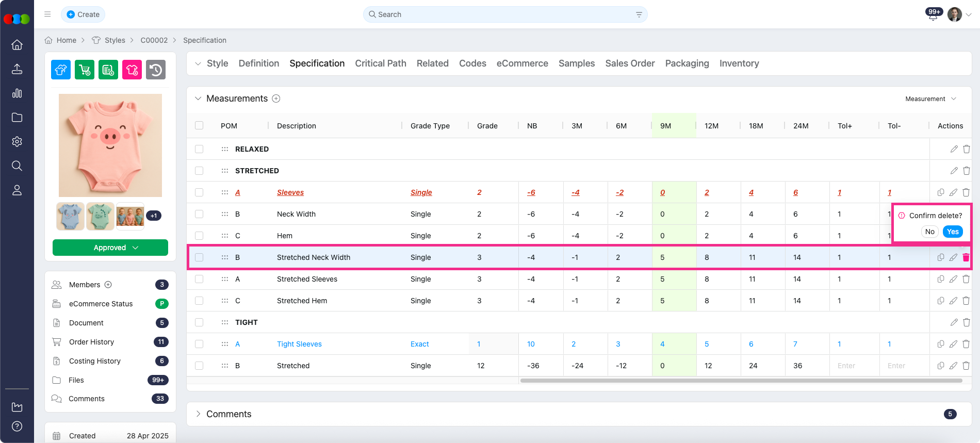Click No to cancel the delete
The width and height of the screenshot is (980, 443).
point(929,232)
